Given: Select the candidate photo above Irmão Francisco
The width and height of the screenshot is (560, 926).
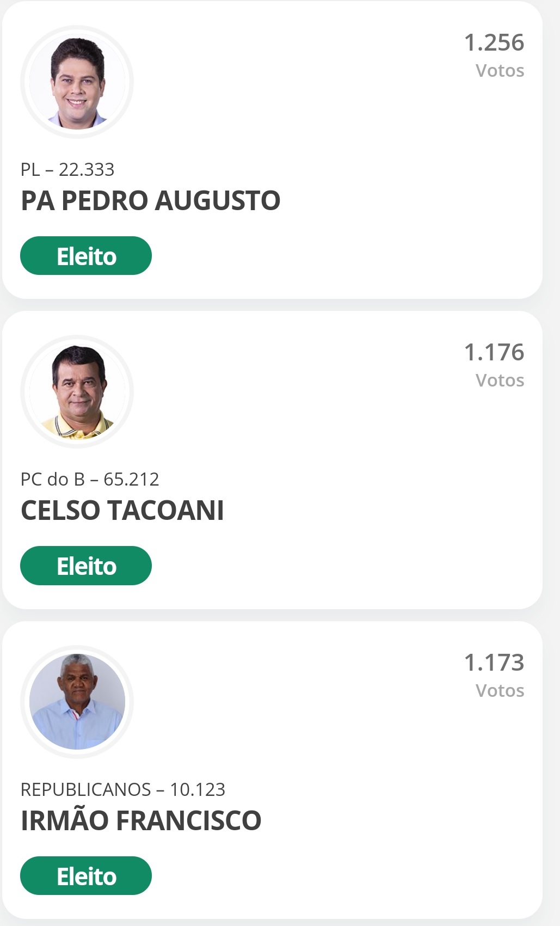Looking at the screenshot, I should point(77,702).
